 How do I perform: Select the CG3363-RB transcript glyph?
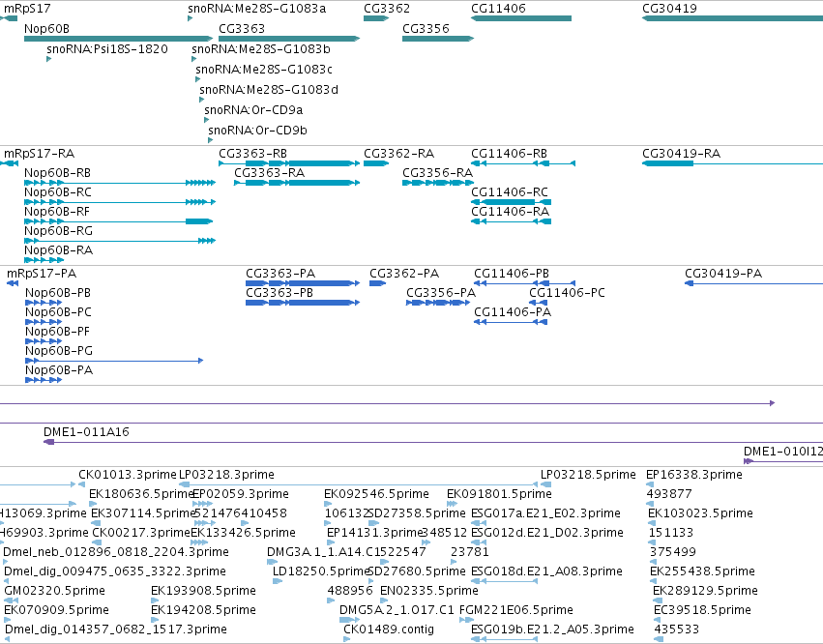pos(289,163)
